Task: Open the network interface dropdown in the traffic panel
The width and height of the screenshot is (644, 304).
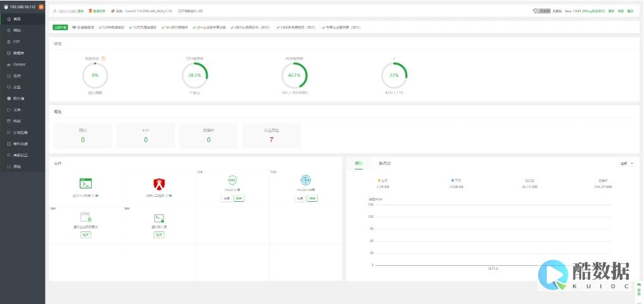Action: tap(627, 164)
